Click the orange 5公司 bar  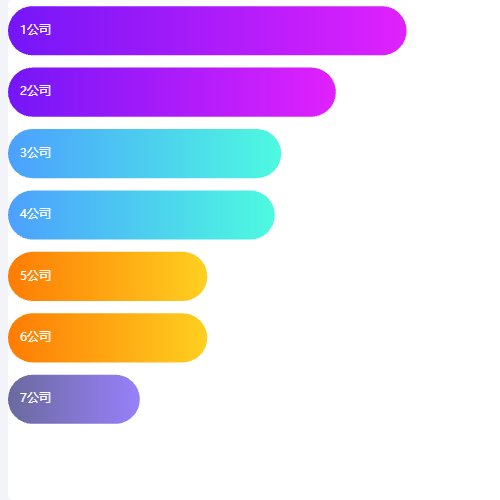click(x=107, y=276)
